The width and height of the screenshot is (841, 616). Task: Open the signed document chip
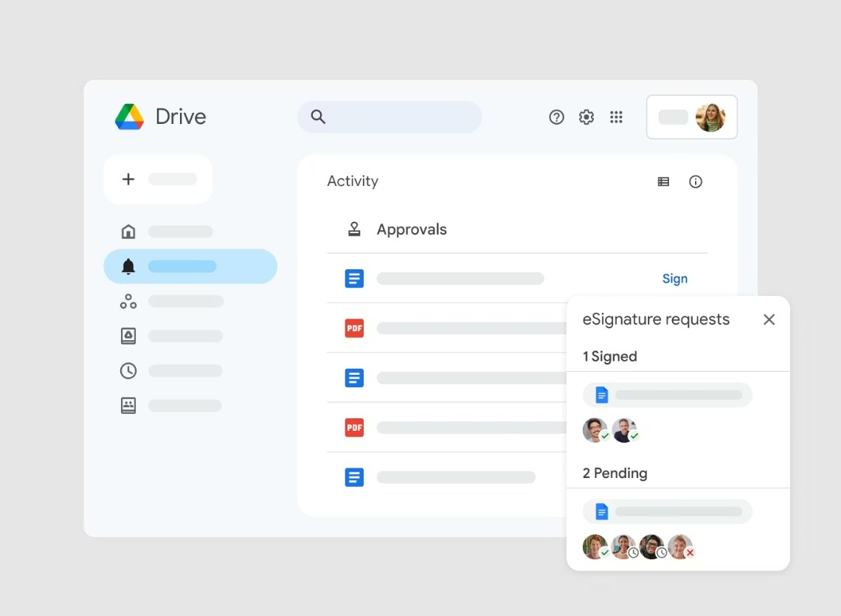click(x=667, y=395)
